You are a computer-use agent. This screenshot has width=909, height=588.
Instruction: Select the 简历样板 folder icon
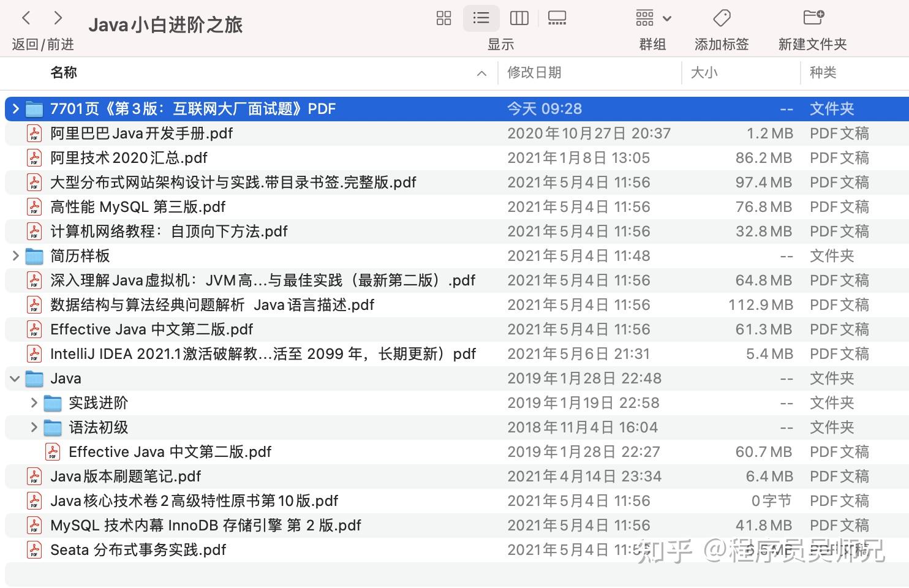coord(34,257)
